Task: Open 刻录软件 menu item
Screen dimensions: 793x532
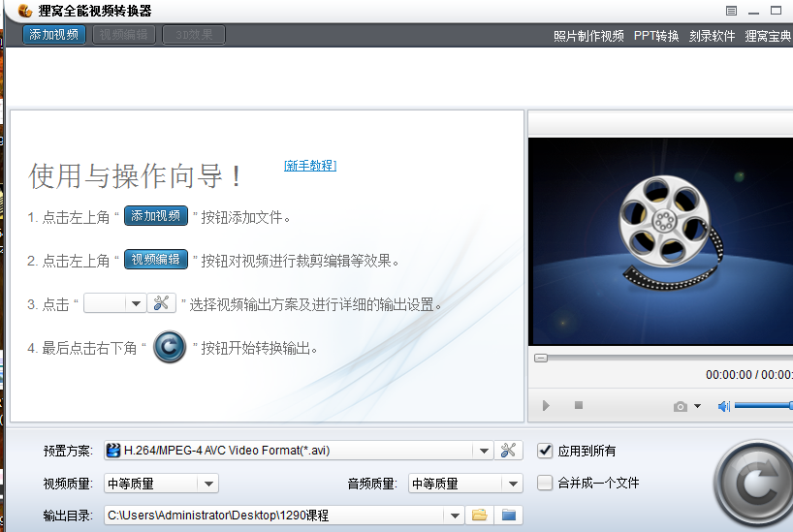Action: click(713, 36)
